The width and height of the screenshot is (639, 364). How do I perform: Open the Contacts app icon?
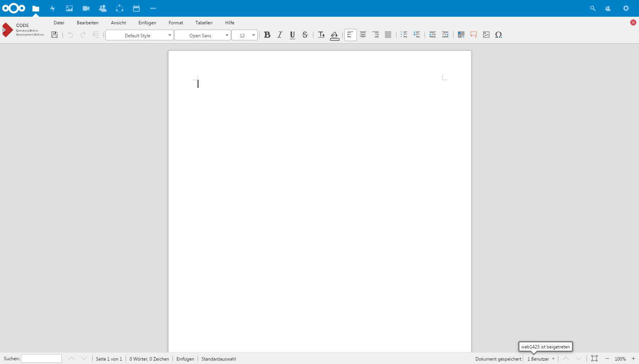(x=103, y=8)
